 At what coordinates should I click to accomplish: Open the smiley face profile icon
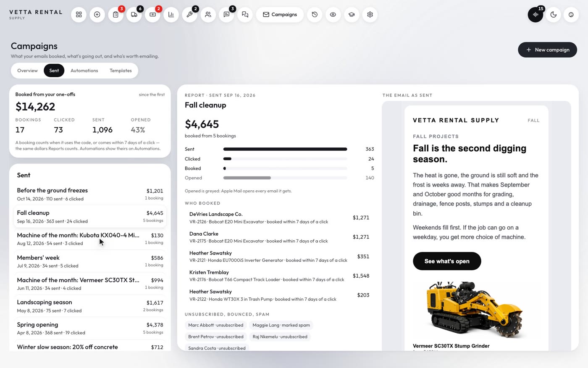[571, 15]
